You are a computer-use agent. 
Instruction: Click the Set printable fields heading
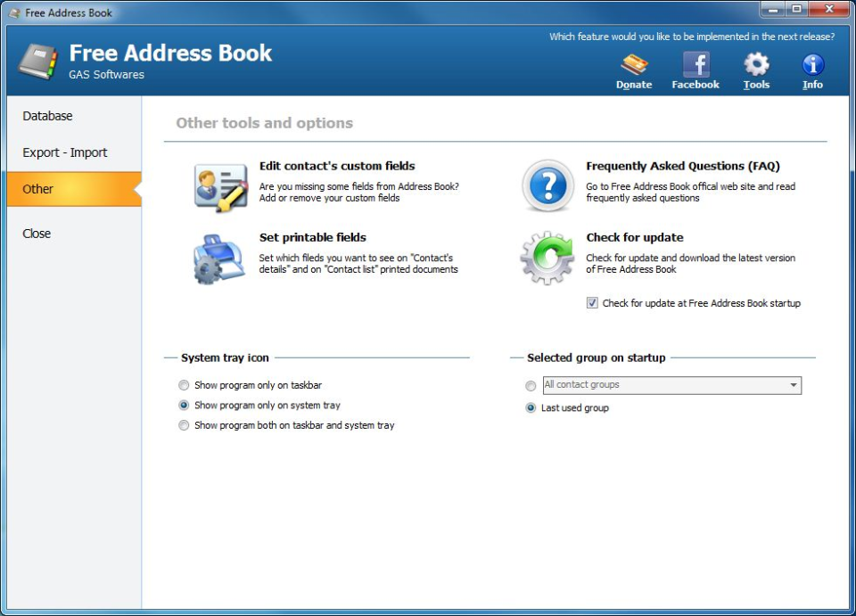tap(313, 237)
